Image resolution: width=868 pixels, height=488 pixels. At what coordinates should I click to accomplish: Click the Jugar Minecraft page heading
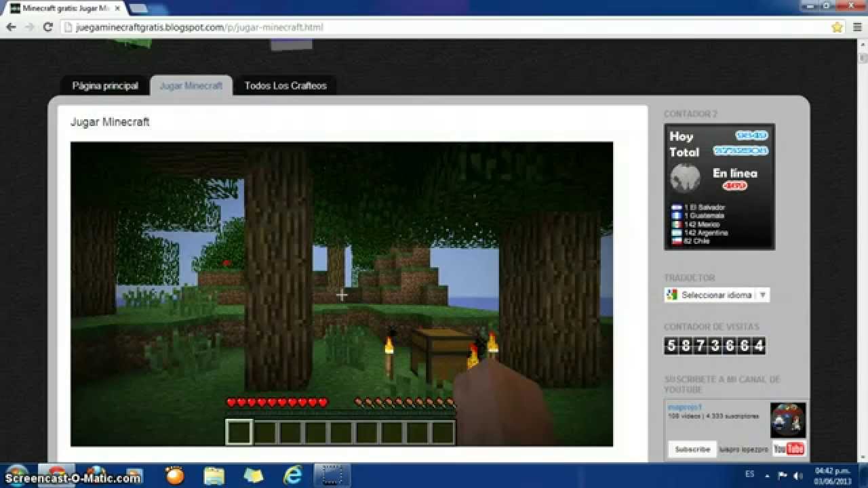pos(110,122)
